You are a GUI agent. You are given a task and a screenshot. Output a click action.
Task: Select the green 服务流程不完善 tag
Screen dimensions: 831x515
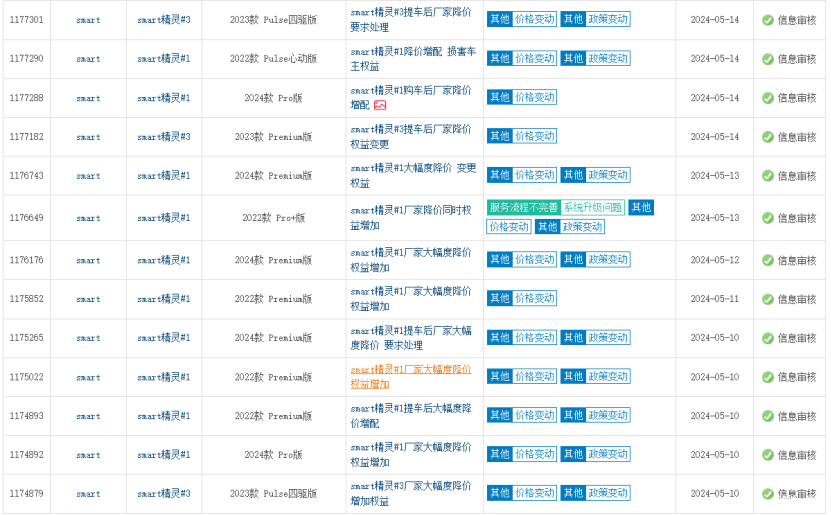tap(522, 208)
